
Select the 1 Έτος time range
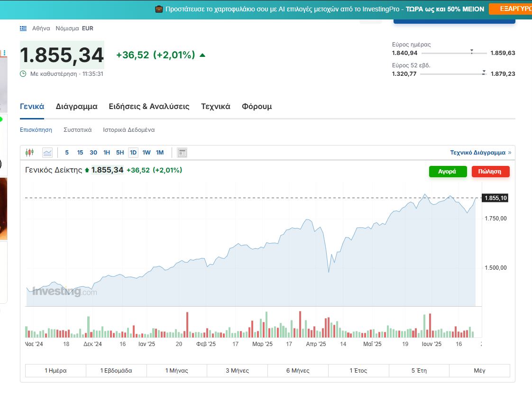tap(358, 371)
